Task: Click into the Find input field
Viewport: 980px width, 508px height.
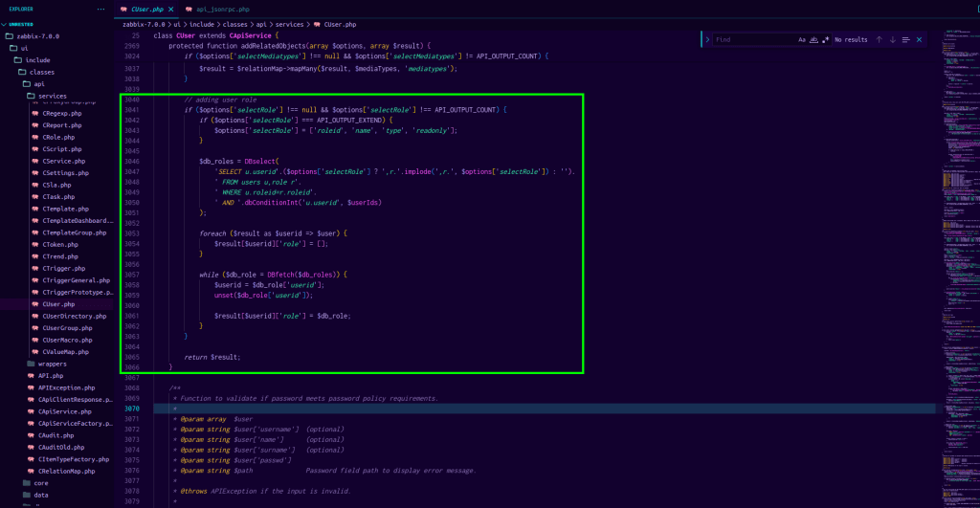Action: pos(751,39)
